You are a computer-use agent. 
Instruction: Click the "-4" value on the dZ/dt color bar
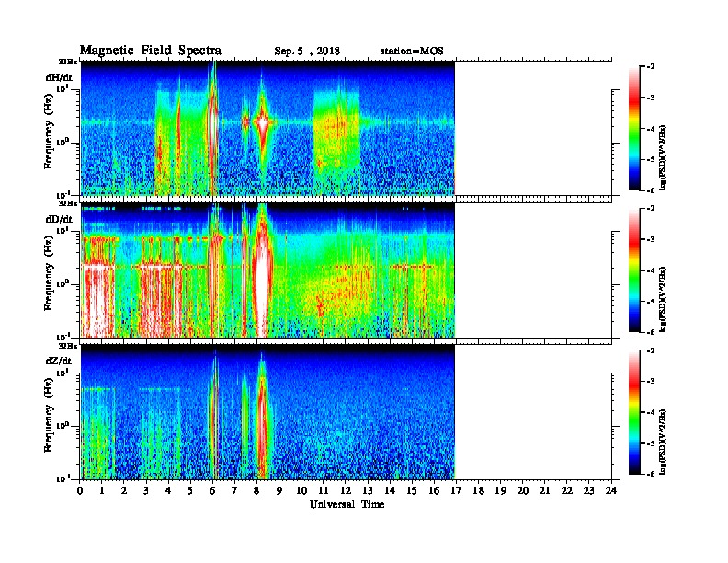coord(651,412)
